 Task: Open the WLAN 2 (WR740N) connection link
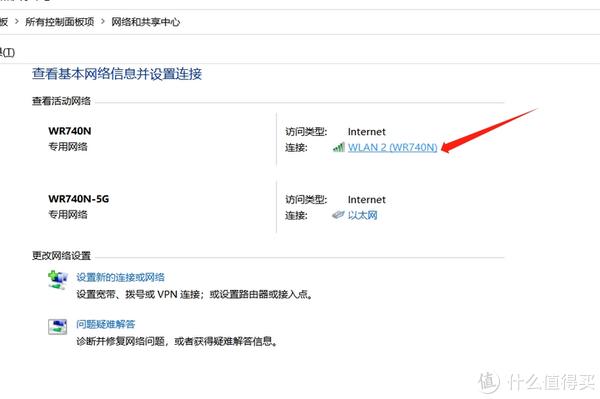(392, 147)
